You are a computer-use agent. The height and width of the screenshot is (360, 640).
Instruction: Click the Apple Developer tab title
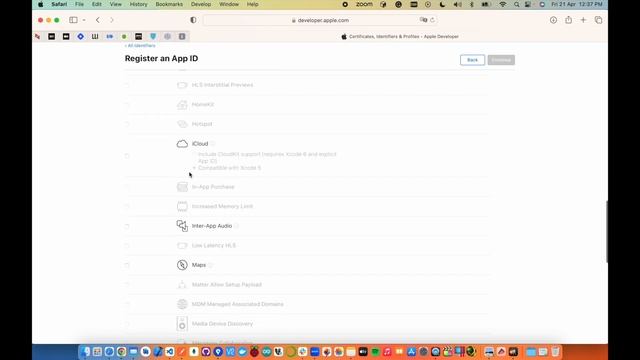coord(404,36)
